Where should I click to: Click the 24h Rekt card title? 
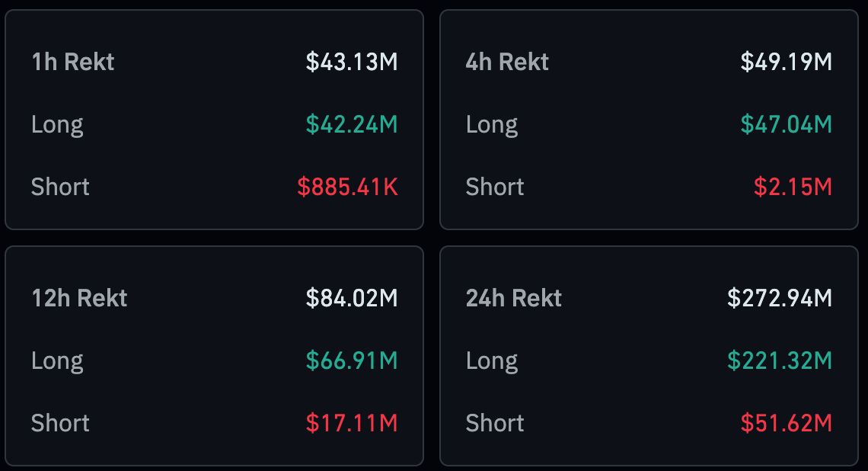click(514, 298)
